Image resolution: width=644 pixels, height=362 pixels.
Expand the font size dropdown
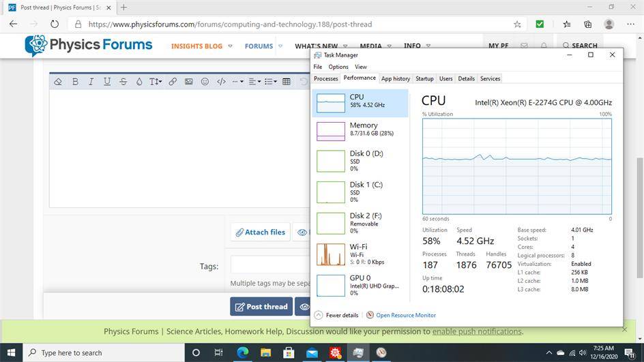(x=156, y=82)
